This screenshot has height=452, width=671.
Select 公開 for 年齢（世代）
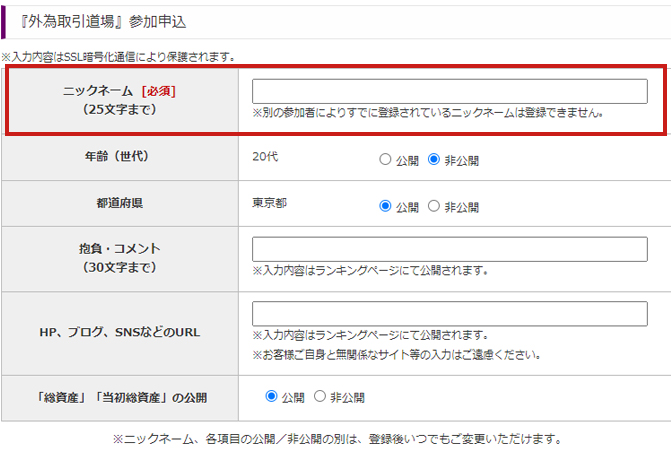pos(385,159)
